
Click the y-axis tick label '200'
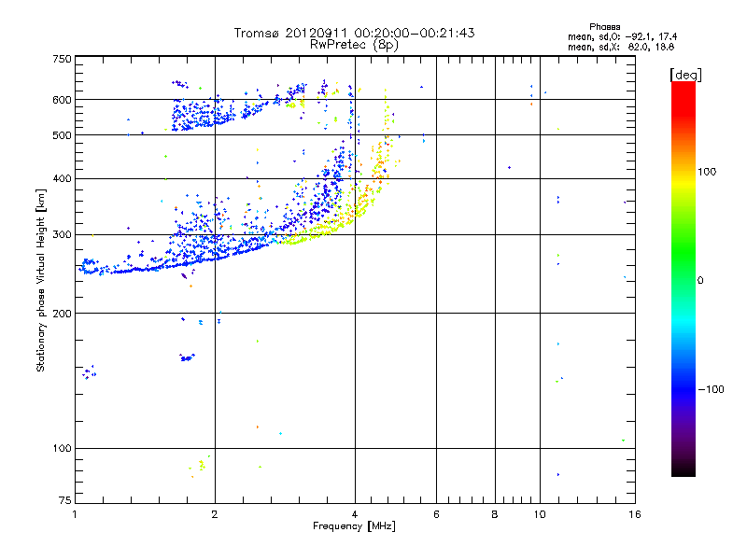tap(62, 314)
